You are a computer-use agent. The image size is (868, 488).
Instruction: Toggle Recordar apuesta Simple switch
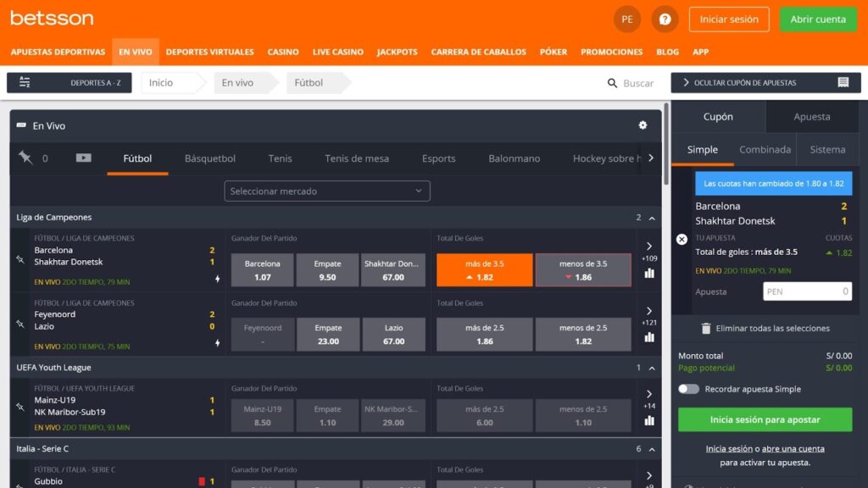coord(688,389)
